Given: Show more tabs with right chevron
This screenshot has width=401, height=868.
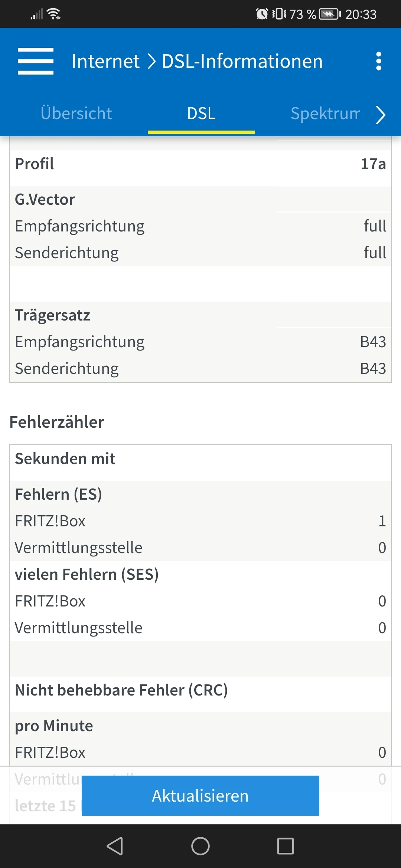Looking at the screenshot, I should [381, 115].
